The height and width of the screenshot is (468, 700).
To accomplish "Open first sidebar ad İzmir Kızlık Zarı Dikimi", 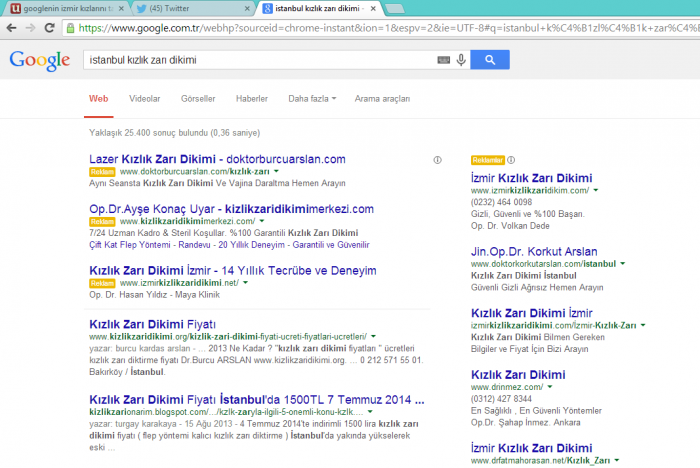I will 532,178.
